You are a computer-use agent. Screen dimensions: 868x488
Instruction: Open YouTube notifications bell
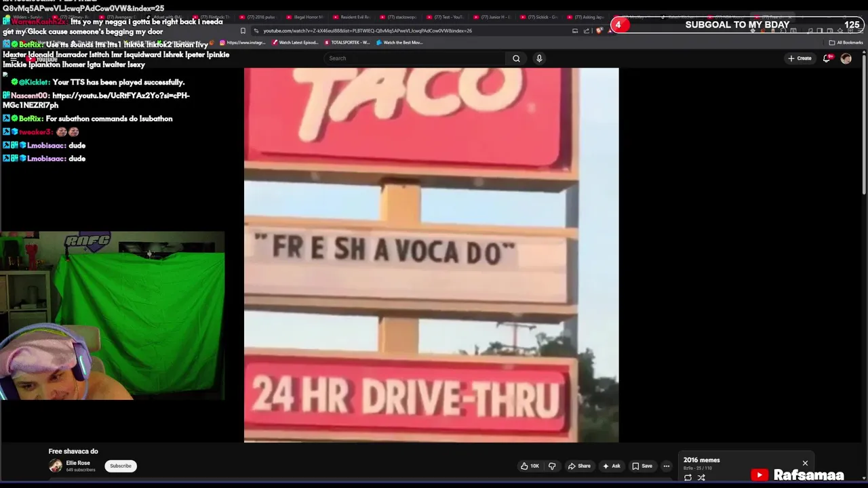(827, 58)
